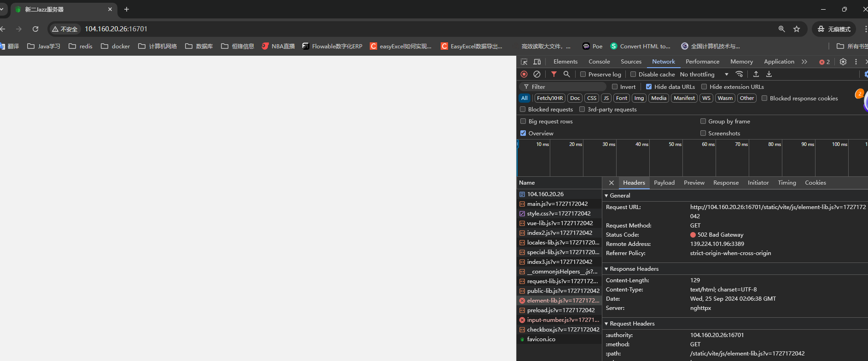
Task: Check 3rd-party requests checkbox
Action: click(582, 109)
